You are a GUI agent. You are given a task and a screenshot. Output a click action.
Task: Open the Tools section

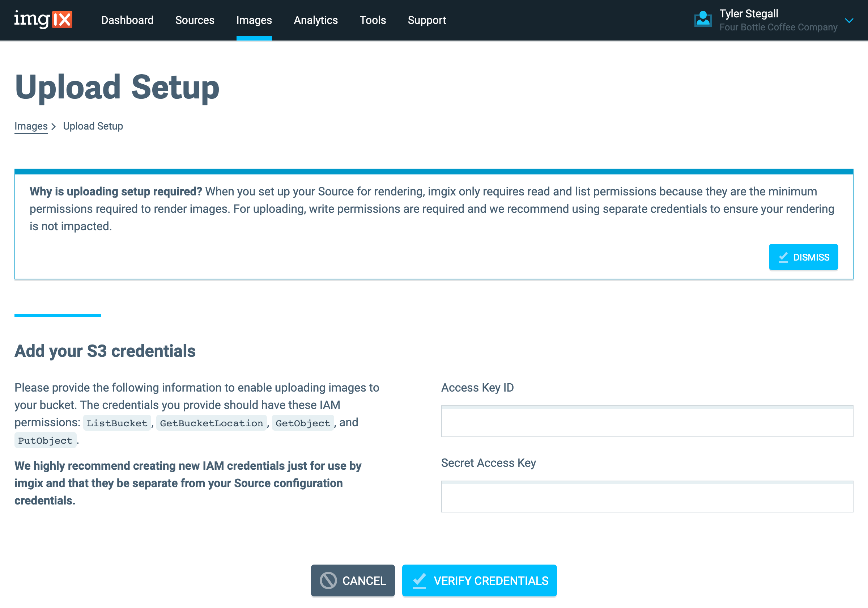point(373,20)
